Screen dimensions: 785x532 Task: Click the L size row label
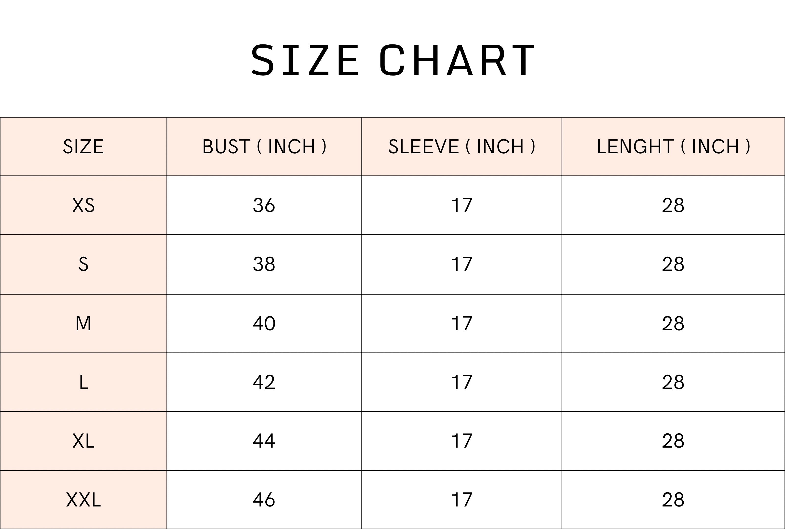pos(83,382)
